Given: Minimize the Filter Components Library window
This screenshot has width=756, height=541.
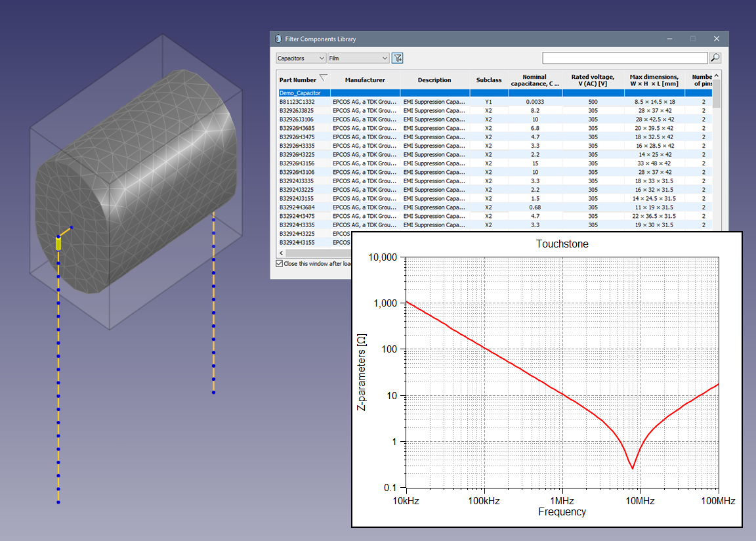Looking at the screenshot, I should [668, 39].
